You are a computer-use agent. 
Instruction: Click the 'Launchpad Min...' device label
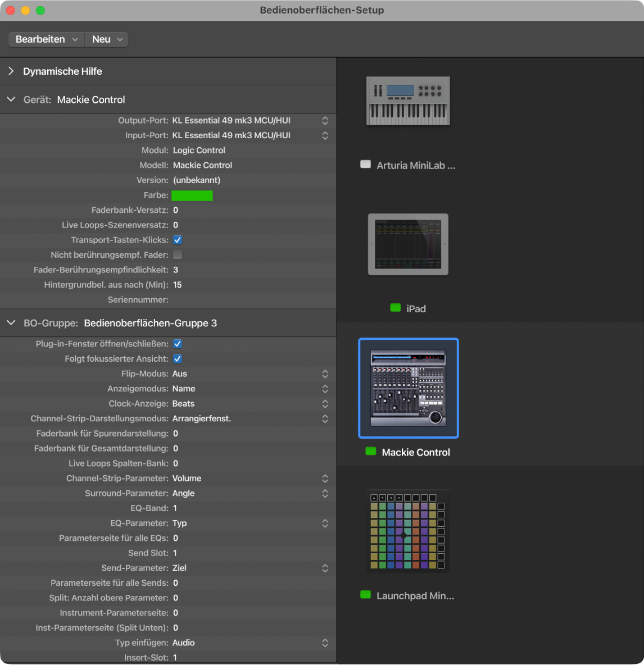(x=415, y=596)
